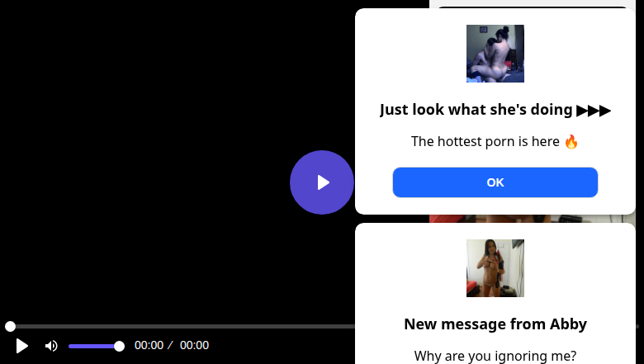Click the small play icon in control bar
The image size is (644, 364).
point(22,346)
